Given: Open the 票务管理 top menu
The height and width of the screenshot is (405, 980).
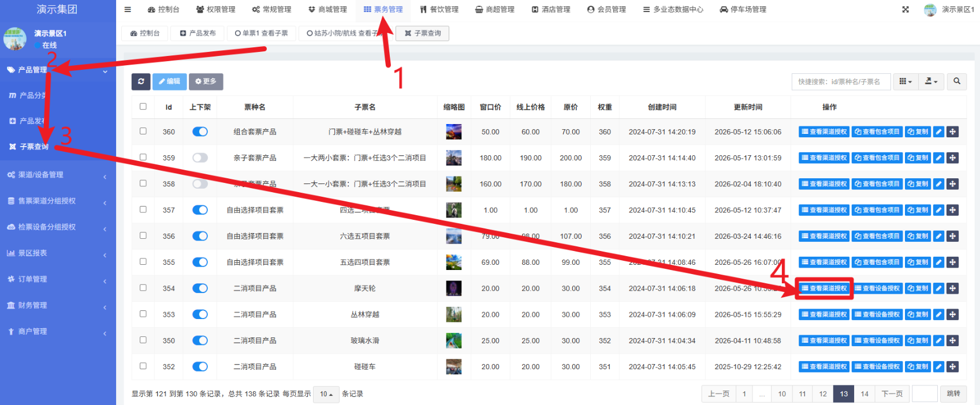Looking at the screenshot, I should point(383,9).
